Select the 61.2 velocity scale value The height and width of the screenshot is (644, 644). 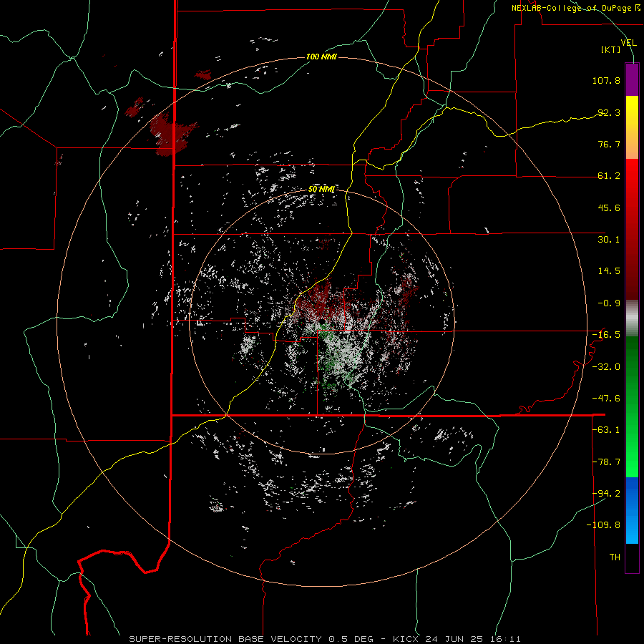tap(609, 176)
